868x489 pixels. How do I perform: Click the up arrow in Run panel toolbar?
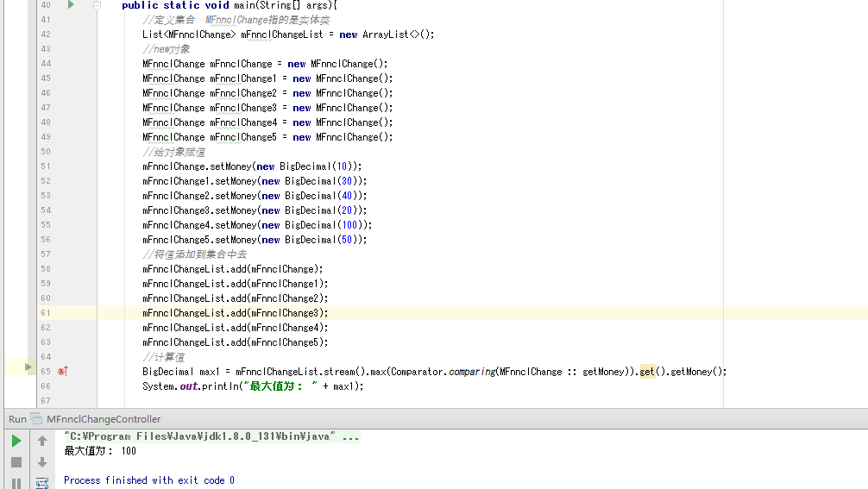click(x=42, y=441)
